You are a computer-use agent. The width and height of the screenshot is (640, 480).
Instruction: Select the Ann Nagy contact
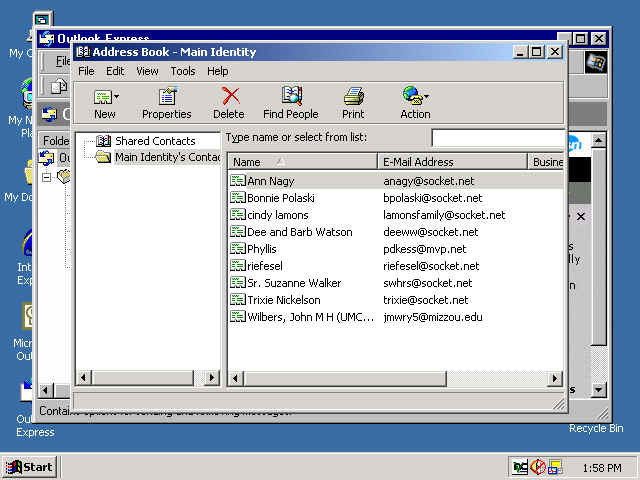pyautogui.click(x=271, y=181)
